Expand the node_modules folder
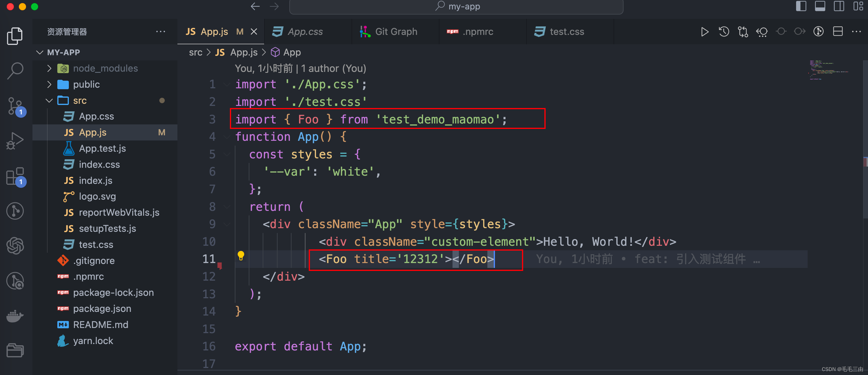 [49, 69]
